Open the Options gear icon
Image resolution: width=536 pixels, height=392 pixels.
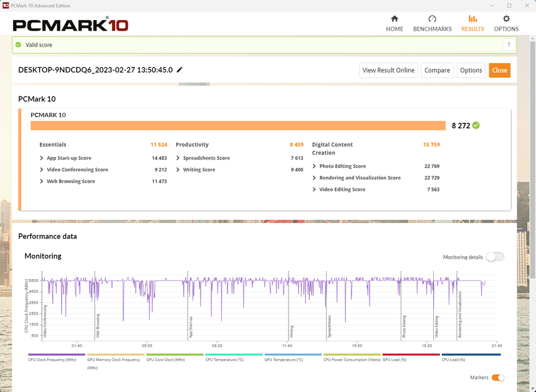(x=506, y=19)
